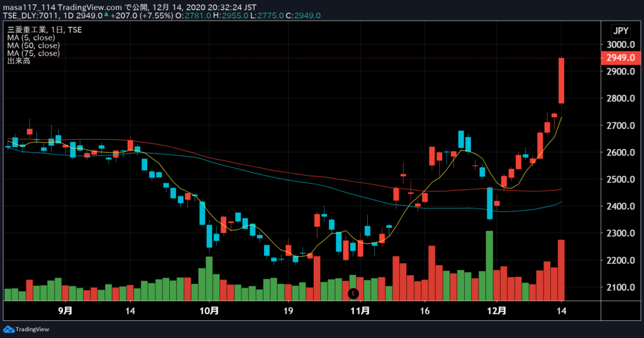
Task: Click the O:2781.0 open value
Action: [x=194, y=16]
